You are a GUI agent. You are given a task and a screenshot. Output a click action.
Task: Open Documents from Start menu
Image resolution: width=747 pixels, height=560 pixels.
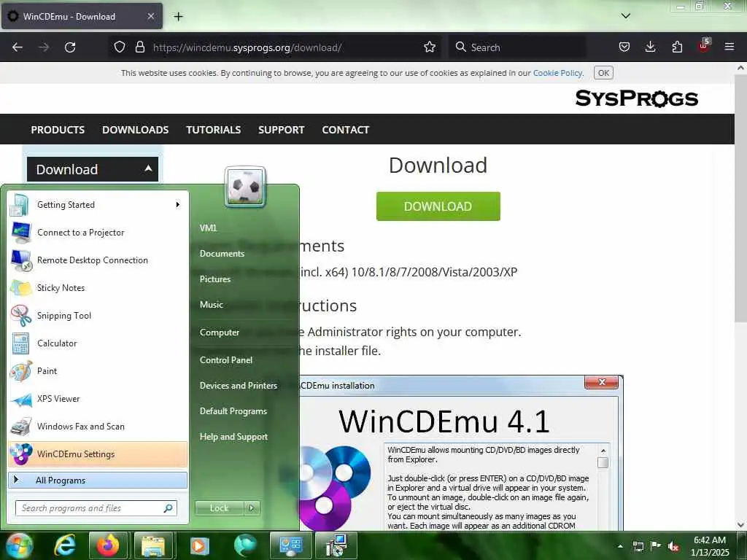click(x=222, y=253)
